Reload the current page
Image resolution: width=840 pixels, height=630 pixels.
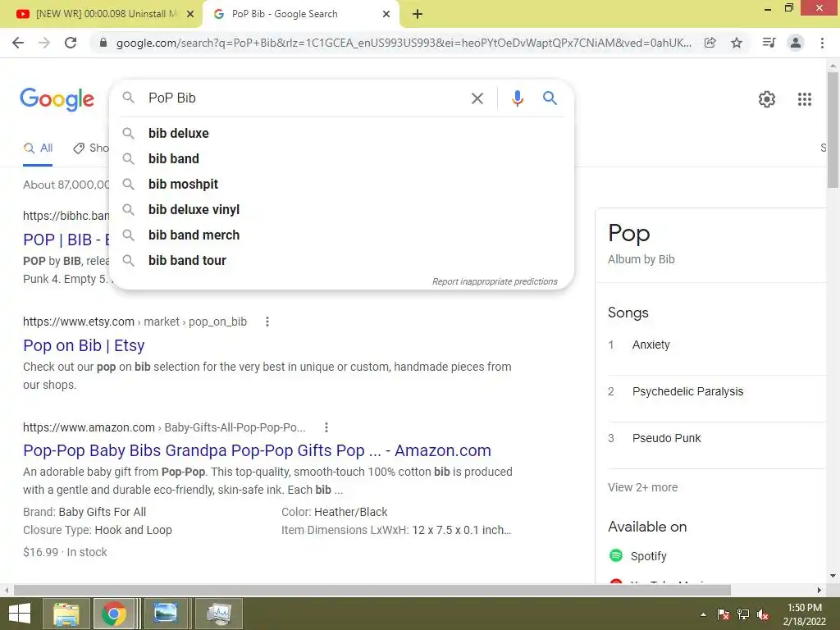click(x=71, y=43)
